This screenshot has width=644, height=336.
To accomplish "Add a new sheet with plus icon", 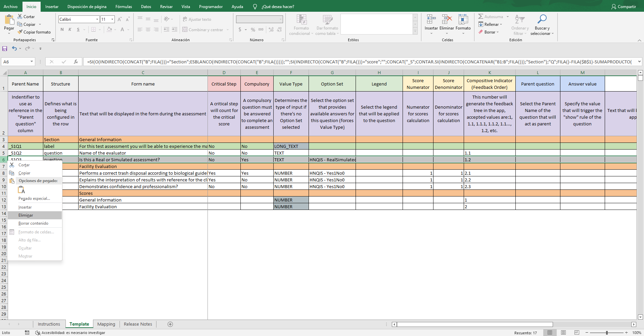I will [170, 324].
